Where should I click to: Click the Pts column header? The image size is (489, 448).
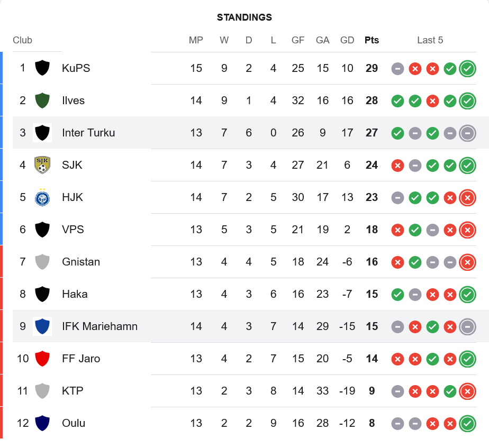(x=372, y=40)
